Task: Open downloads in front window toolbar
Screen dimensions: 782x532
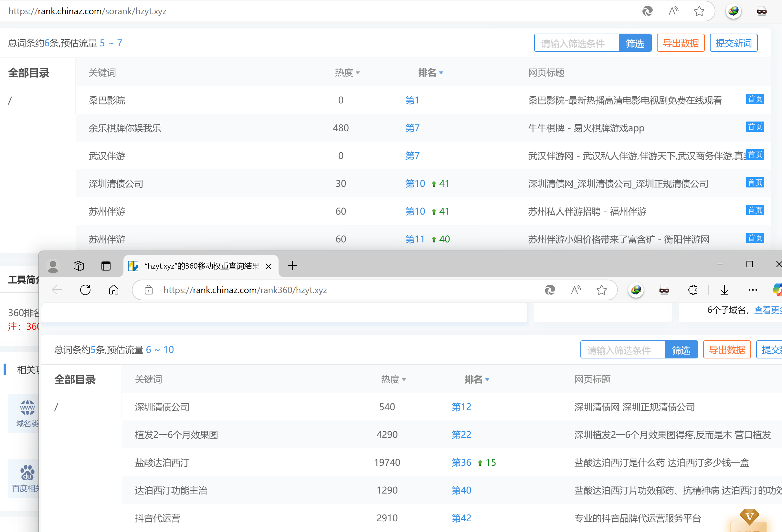Action: (724, 290)
